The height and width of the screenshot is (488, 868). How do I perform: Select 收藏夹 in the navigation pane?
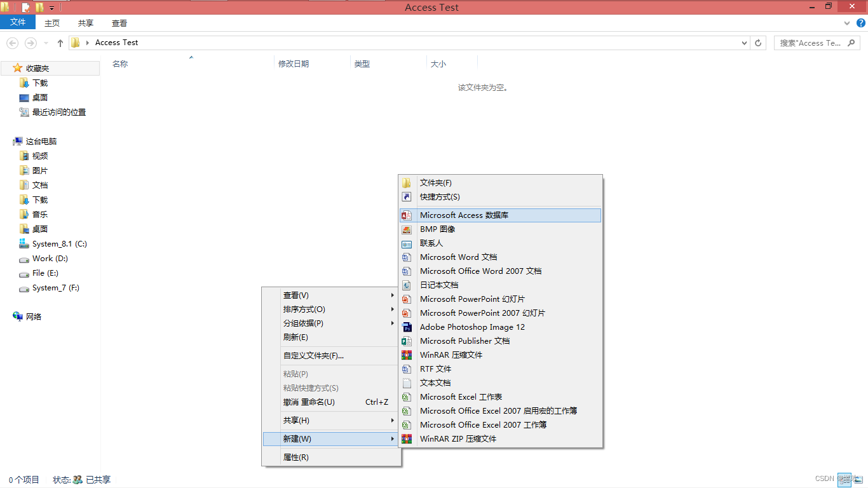tap(50, 68)
